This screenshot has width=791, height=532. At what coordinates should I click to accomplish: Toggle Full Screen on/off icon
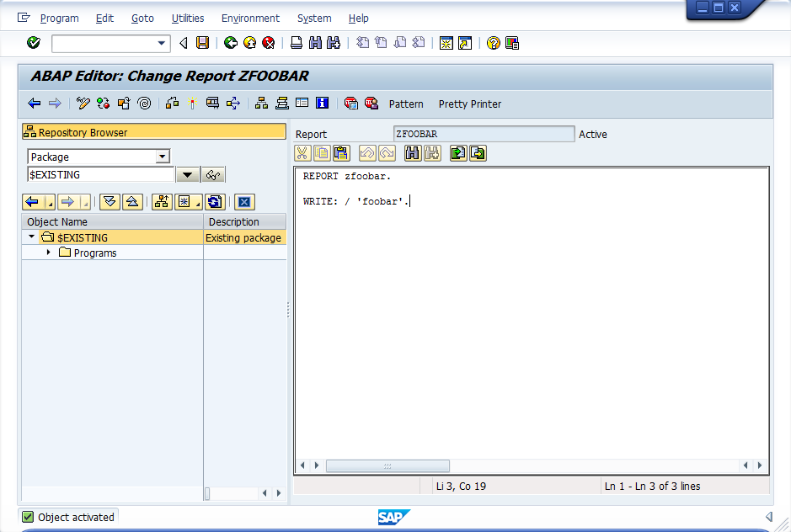(x=302, y=103)
